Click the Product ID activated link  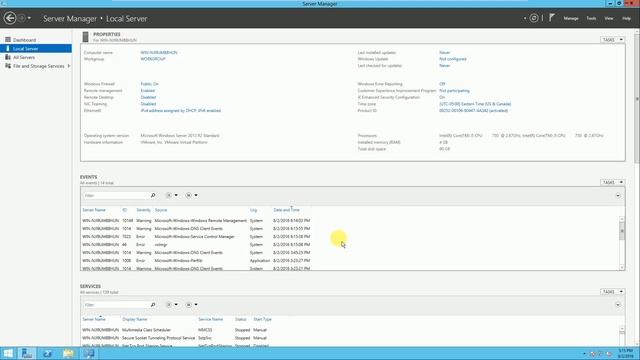[x=473, y=111]
